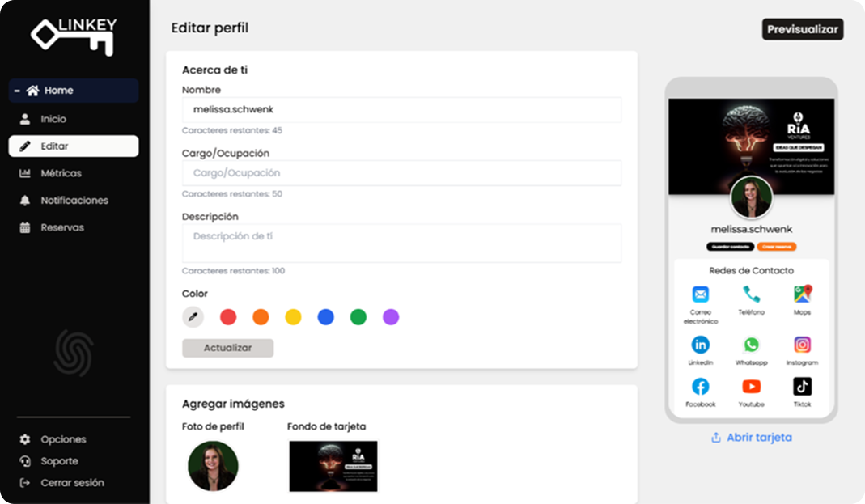Open the custom color picker pencil

pyautogui.click(x=193, y=317)
